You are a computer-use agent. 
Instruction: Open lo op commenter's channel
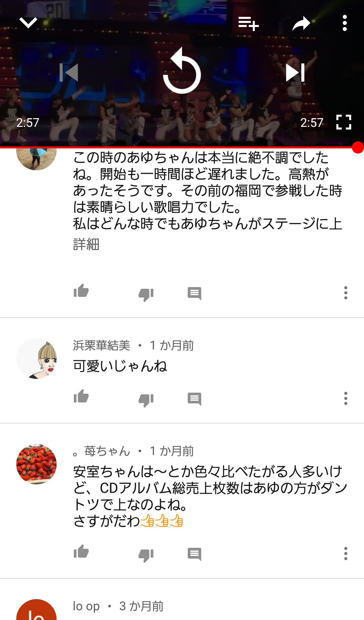(86, 606)
